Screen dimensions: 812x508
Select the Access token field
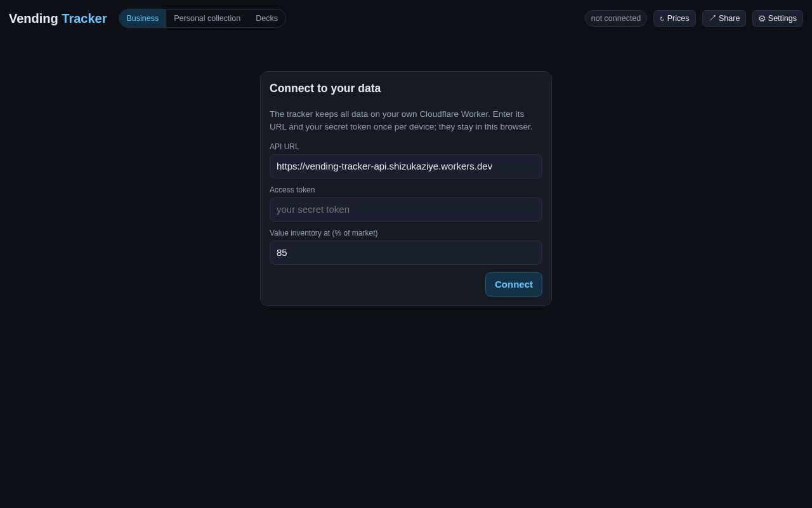click(x=406, y=210)
